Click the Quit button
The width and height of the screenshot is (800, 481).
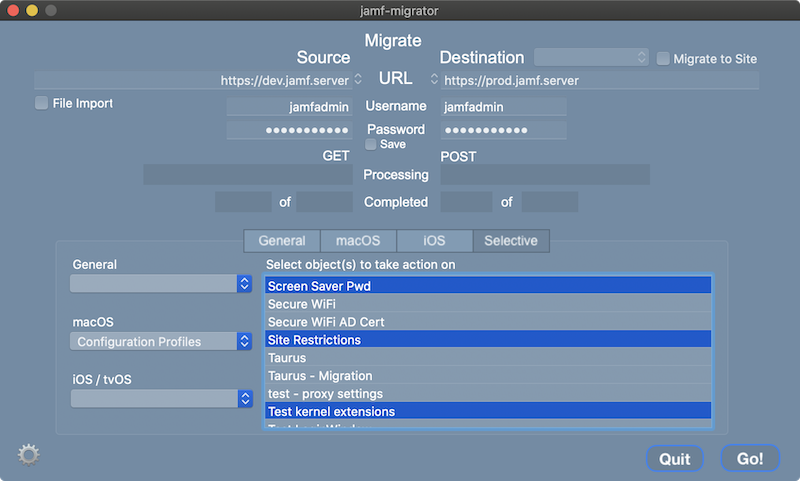click(x=674, y=459)
